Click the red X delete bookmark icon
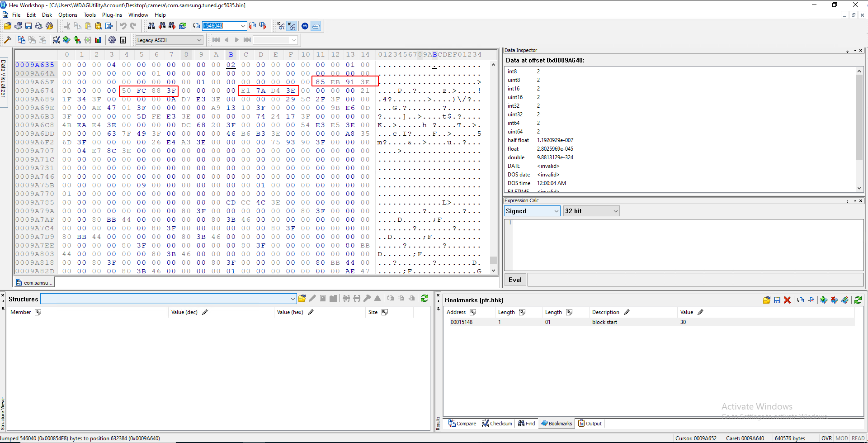 click(x=787, y=300)
